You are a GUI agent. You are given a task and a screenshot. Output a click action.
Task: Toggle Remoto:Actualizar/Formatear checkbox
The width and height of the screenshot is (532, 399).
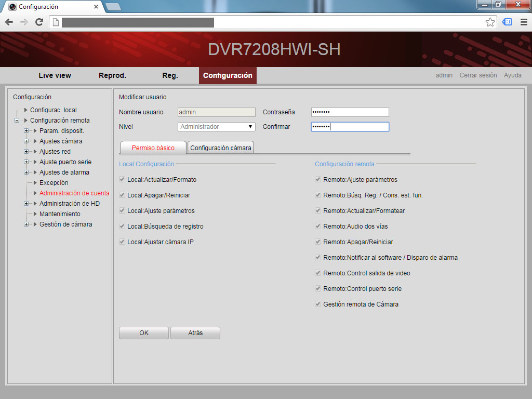coord(318,211)
